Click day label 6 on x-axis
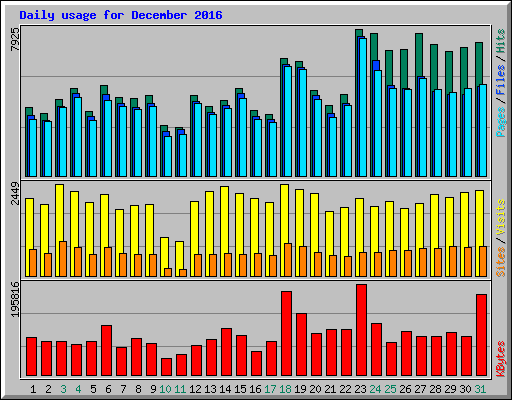The width and height of the screenshot is (512, 400). point(108,389)
